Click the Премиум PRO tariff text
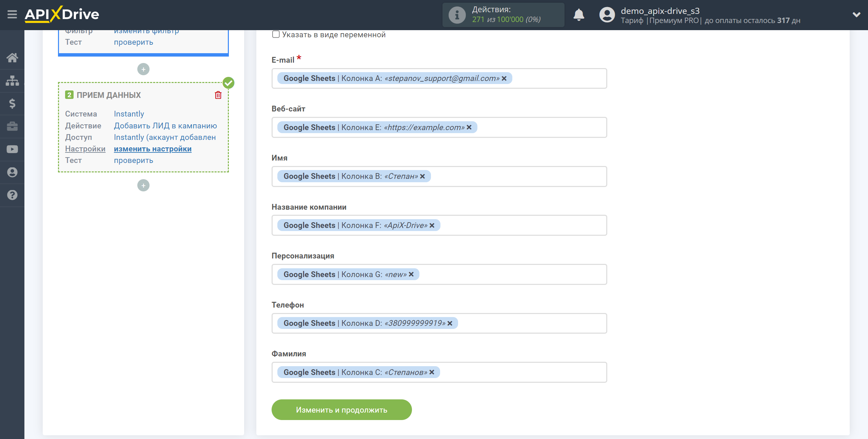 point(674,21)
